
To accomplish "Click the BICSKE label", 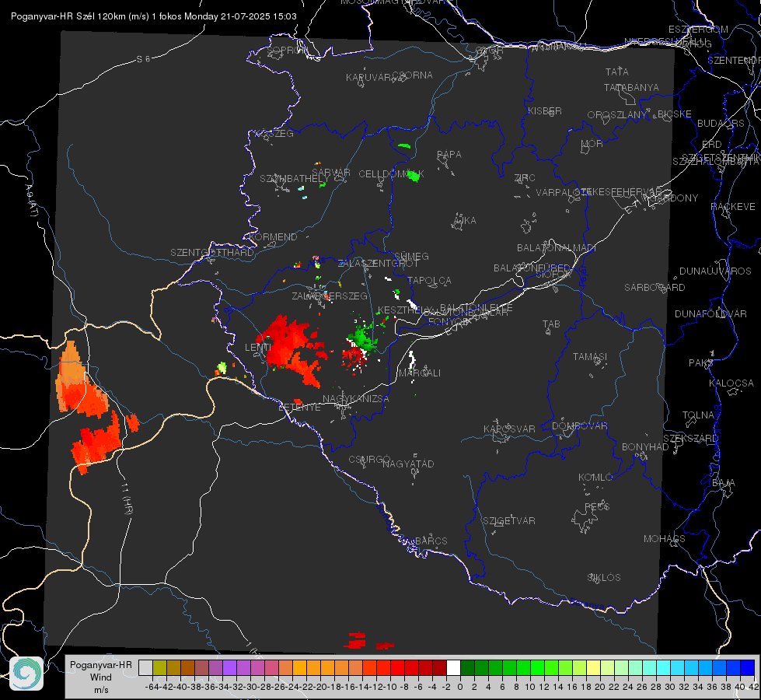I will tap(675, 114).
